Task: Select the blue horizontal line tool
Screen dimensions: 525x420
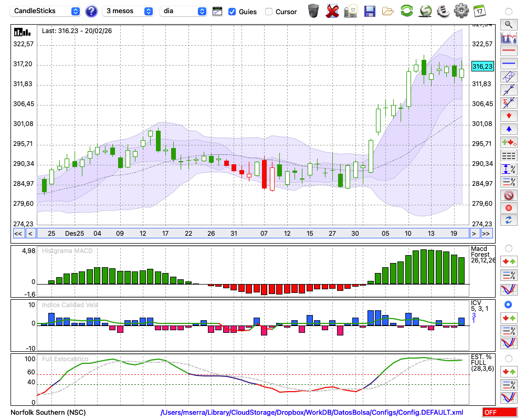Action: [508, 64]
